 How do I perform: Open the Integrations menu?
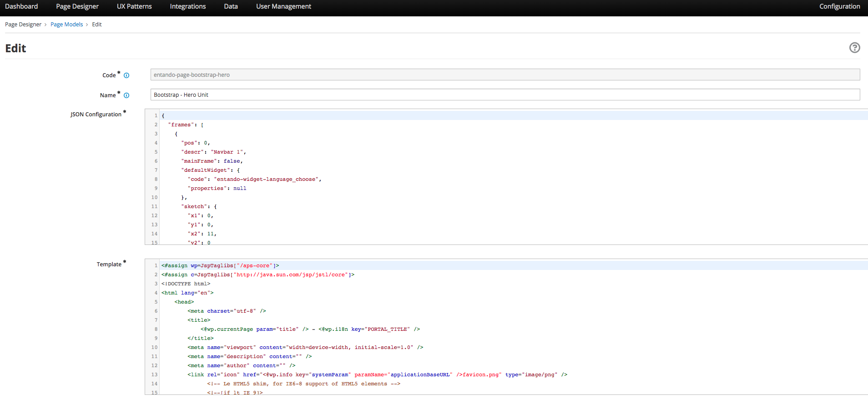(188, 6)
